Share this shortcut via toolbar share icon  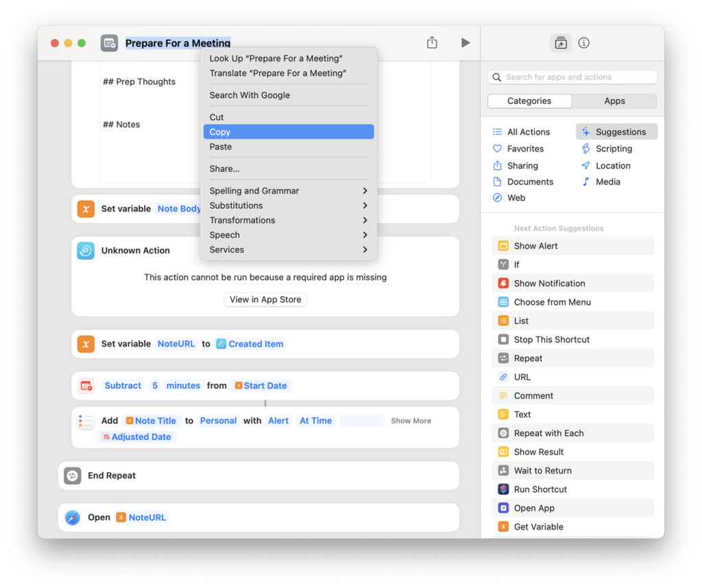(x=432, y=42)
